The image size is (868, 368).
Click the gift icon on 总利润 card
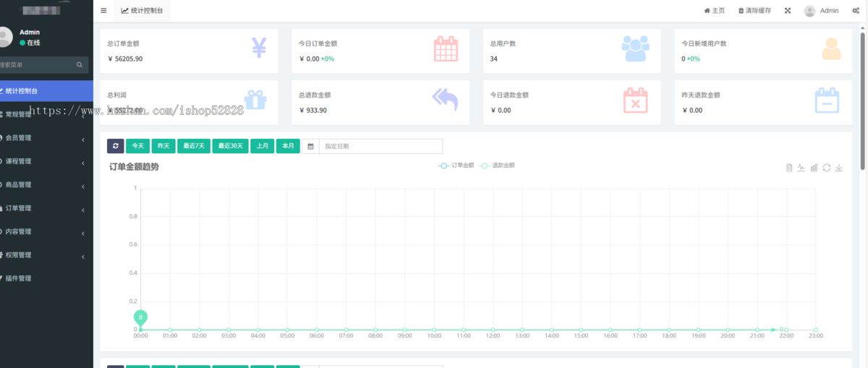pos(255,100)
